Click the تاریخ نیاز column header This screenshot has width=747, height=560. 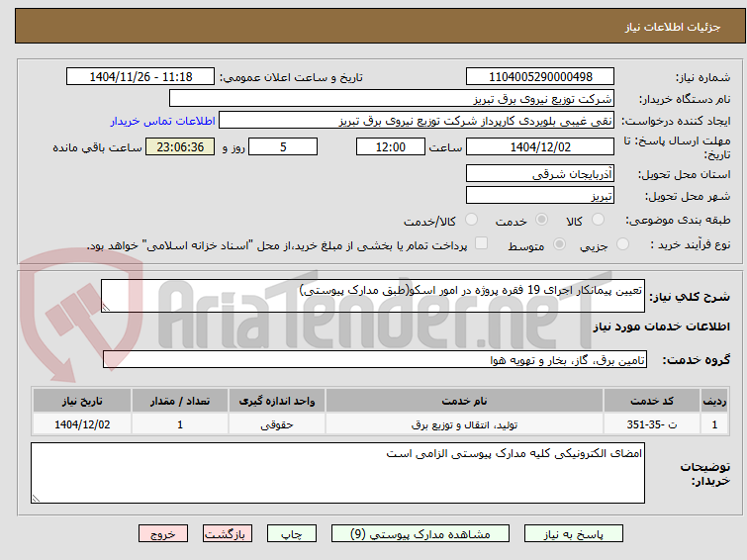(x=82, y=401)
